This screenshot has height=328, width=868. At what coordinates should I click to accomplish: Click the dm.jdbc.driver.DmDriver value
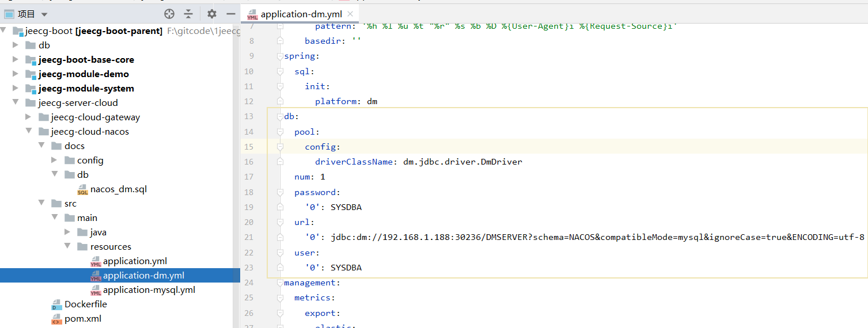pos(463,162)
